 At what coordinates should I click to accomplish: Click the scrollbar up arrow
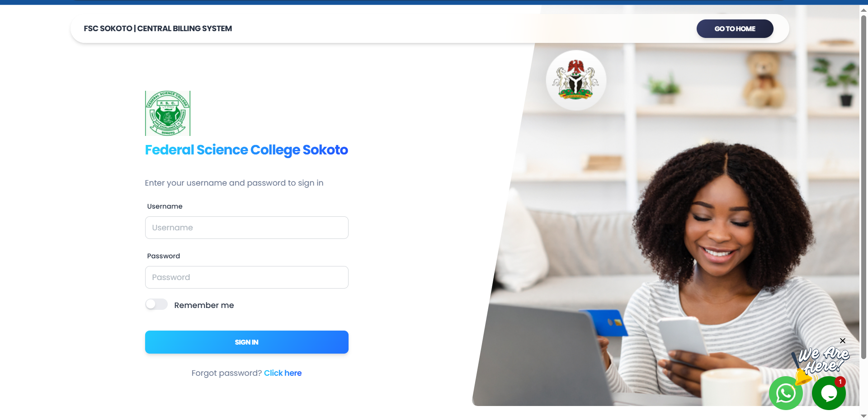pos(863,9)
